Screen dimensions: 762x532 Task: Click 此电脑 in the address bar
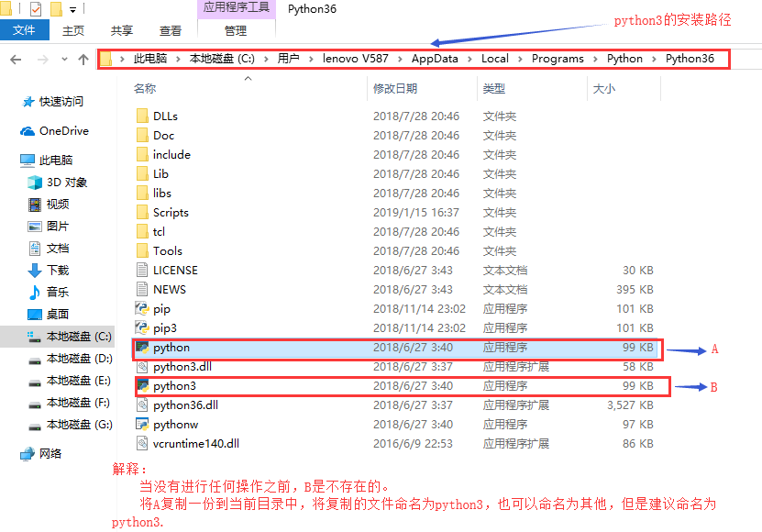coord(150,59)
